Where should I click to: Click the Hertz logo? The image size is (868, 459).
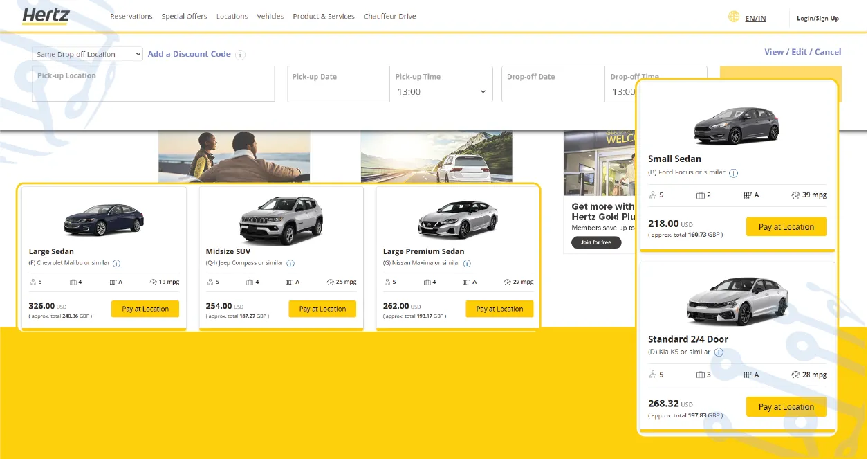pos(46,16)
